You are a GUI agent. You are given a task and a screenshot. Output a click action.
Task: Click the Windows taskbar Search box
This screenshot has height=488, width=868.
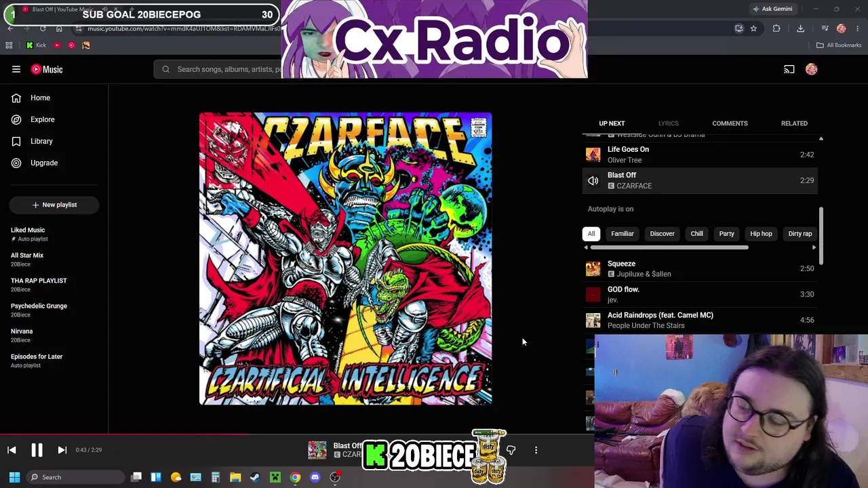tap(75, 477)
